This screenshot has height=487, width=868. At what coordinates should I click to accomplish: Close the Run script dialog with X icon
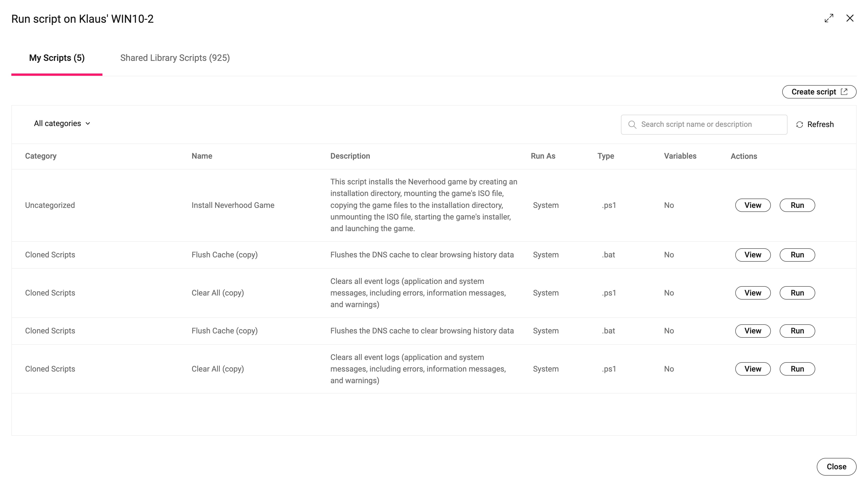click(x=850, y=18)
